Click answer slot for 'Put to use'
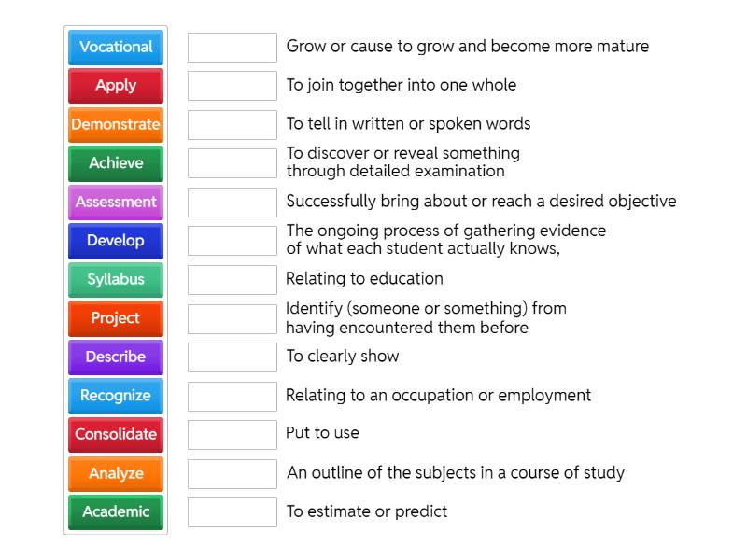Viewport: 747px width, 560px height. pos(233,434)
